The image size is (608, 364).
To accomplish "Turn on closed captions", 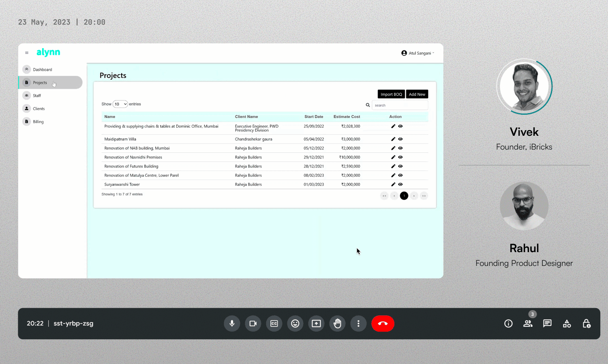I will tap(274, 323).
